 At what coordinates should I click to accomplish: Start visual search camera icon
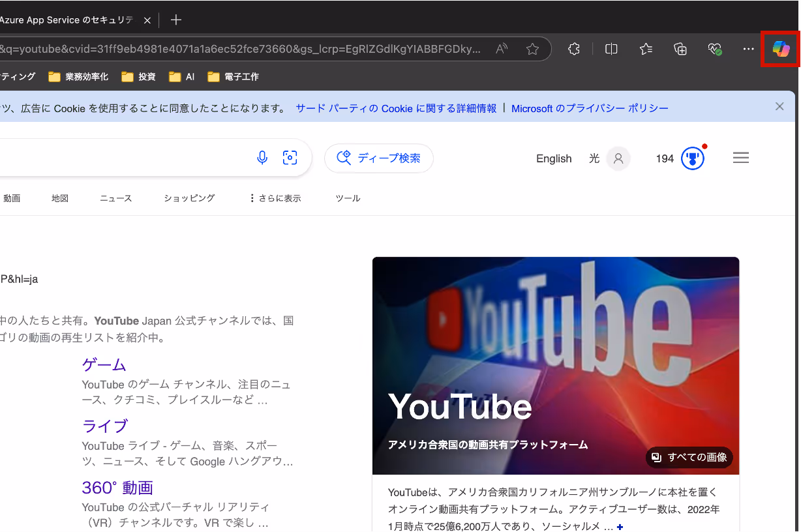click(290, 158)
